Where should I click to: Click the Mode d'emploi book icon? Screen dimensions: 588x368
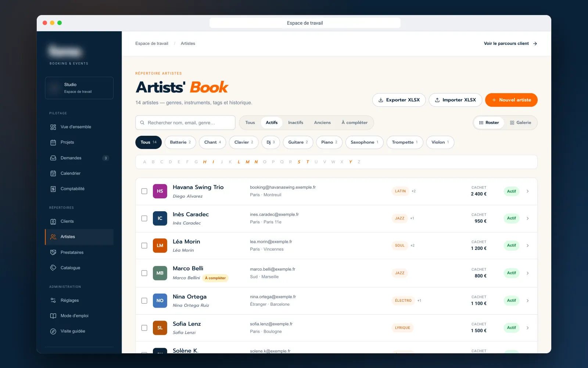(x=53, y=316)
